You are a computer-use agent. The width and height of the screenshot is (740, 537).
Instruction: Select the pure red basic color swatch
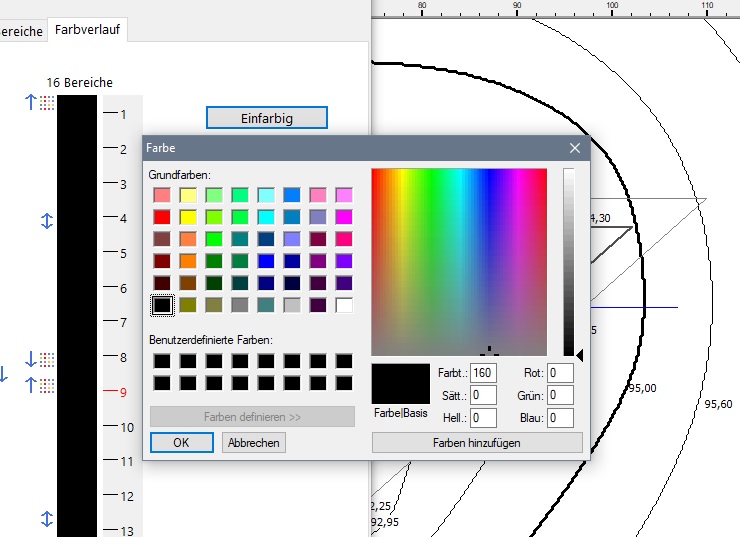tap(161, 216)
